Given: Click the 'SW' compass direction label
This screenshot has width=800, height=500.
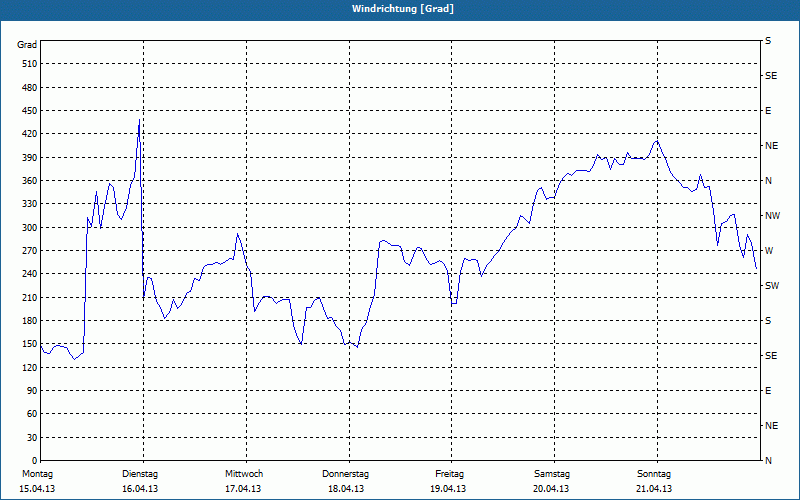Looking at the screenshot, I should pos(772,286).
